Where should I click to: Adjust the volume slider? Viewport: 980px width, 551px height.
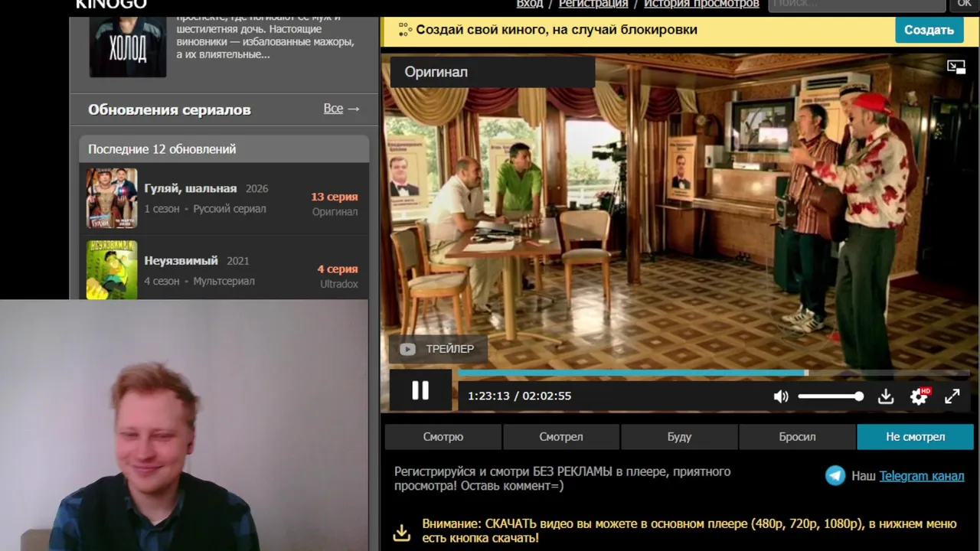pos(831,396)
